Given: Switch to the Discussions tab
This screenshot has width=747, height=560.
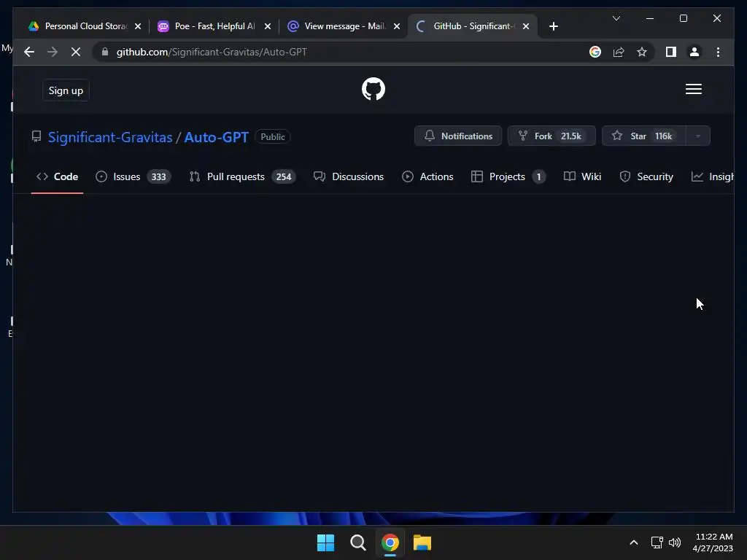Looking at the screenshot, I should pyautogui.click(x=348, y=176).
